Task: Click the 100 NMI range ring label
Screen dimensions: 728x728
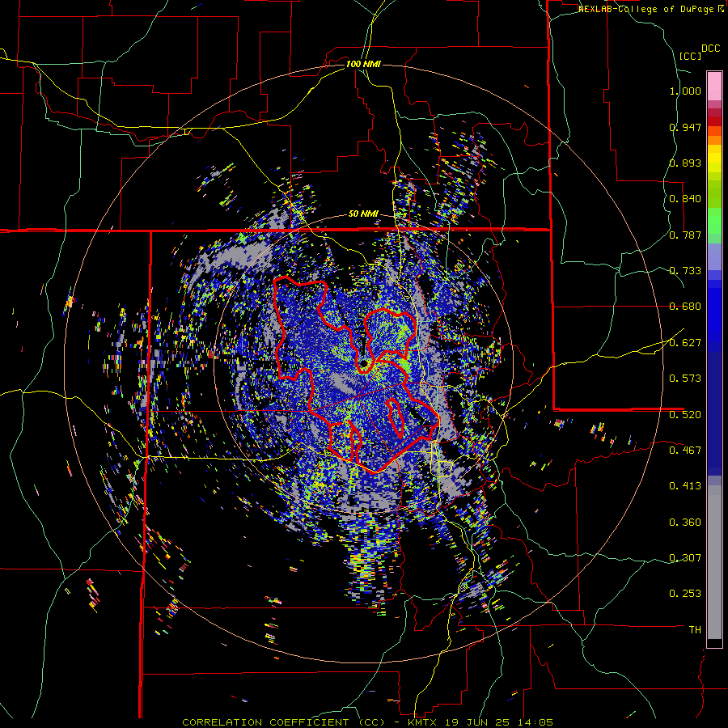Action: click(x=363, y=64)
